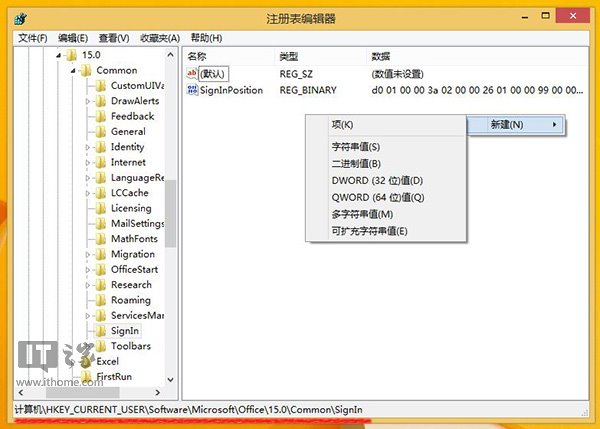Viewport: 600px width, 429px height.
Task: Click the 15.0 folder icon
Action: [71, 54]
